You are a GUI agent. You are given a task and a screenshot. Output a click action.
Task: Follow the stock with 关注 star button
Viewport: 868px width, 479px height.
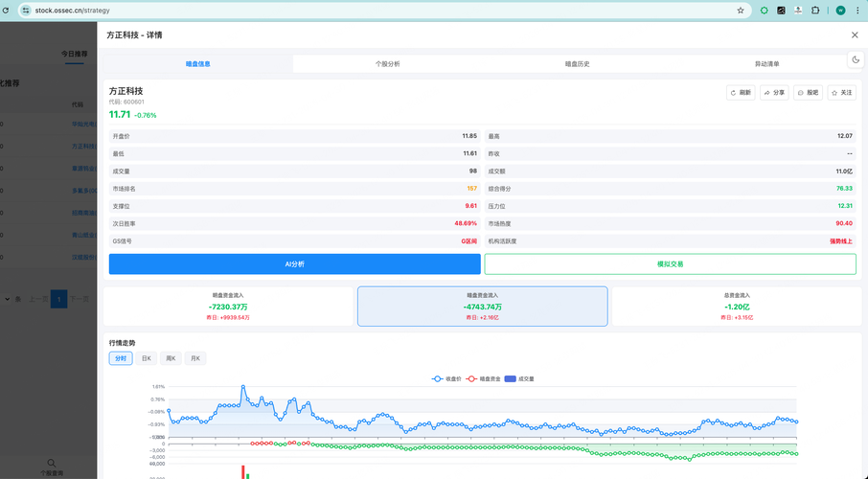[x=841, y=93]
